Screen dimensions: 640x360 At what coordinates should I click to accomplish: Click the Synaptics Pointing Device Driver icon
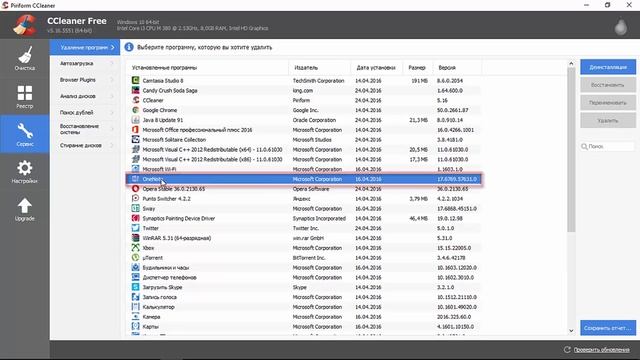pyautogui.click(x=136, y=218)
